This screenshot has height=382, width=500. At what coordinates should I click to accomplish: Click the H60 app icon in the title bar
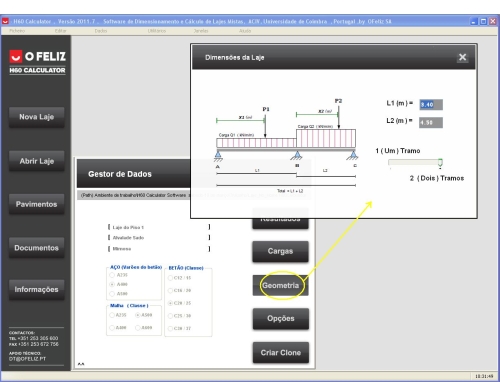pyautogui.click(x=5, y=21)
